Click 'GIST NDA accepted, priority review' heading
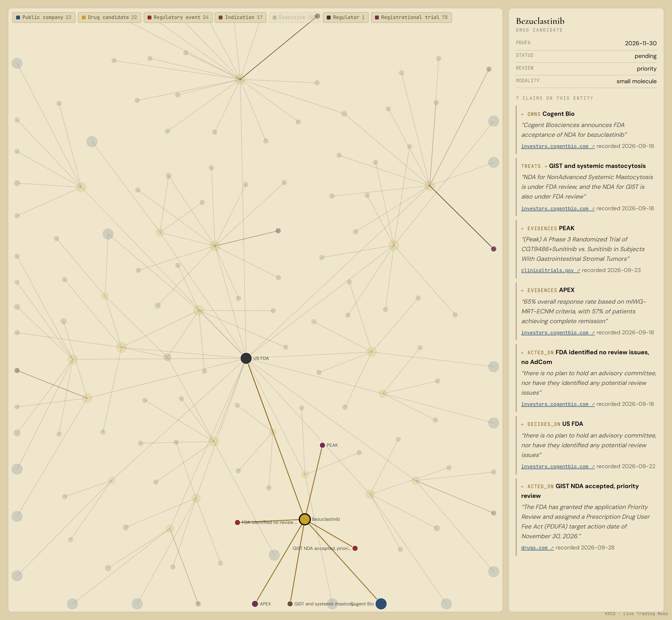Viewport: 672px width, 620px height. pyautogui.click(x=580, y=491)
